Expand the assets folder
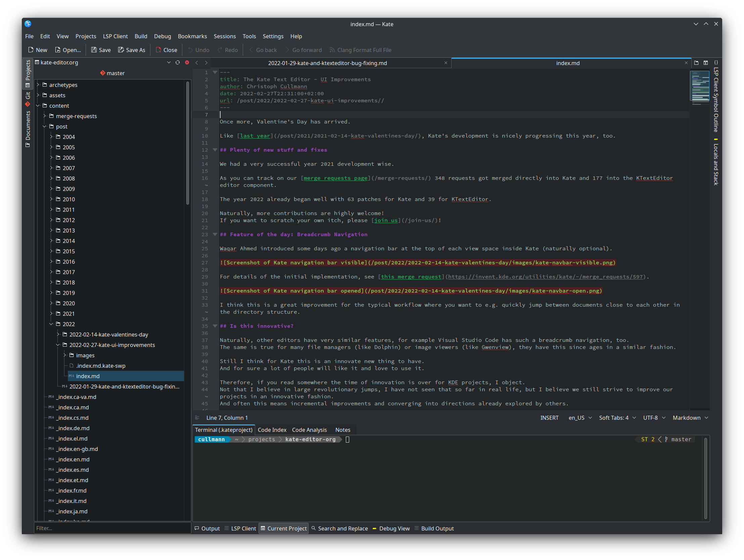Screen dimensions: 744x560 point(38,95)
